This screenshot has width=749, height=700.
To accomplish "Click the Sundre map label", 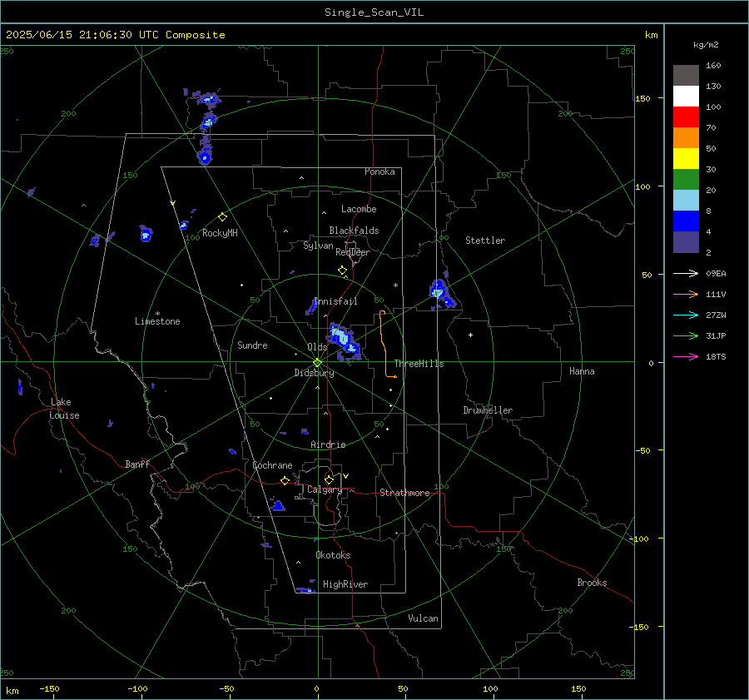I will pyautogui.click(x=252, y=345).
